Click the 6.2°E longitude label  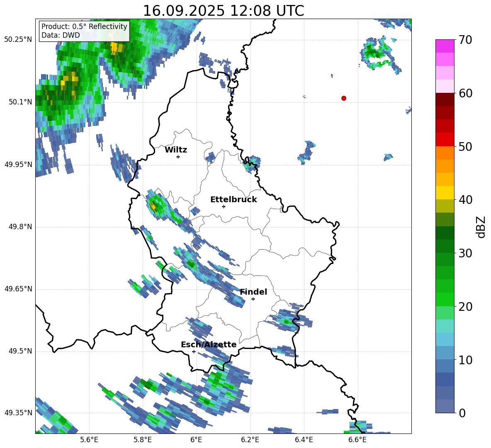(x=250, y=440)
